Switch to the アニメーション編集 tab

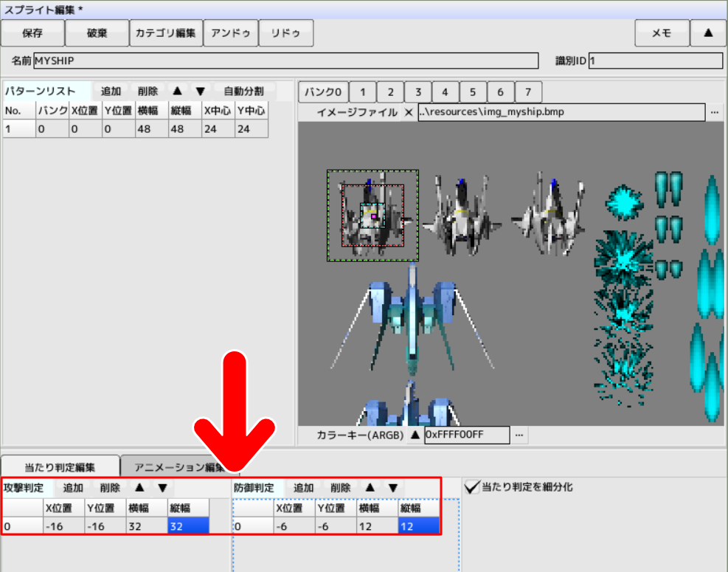177,467
